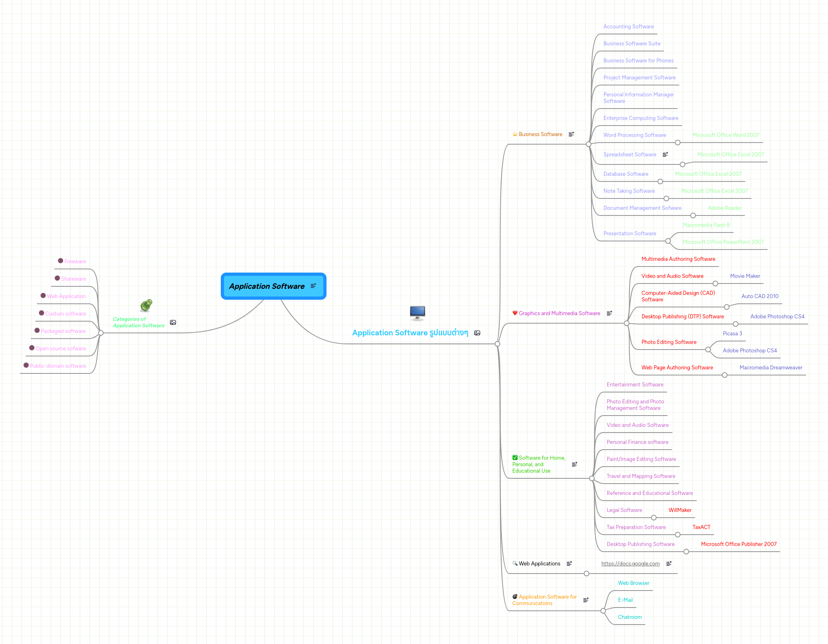Click the green pushpin icon
The height and width of the screenshot is (644, 828).
146,305
